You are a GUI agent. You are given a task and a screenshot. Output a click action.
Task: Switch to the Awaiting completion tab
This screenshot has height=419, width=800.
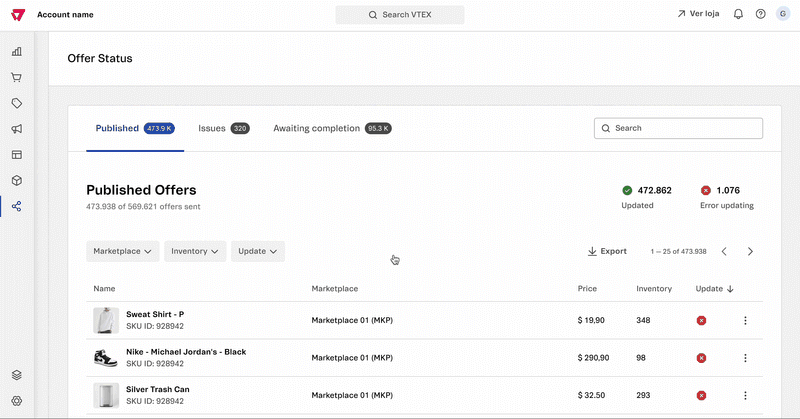click(332, 129)
